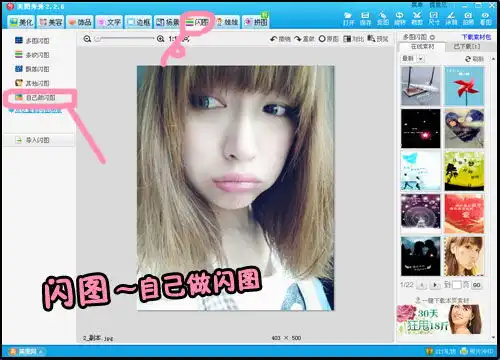Click the 下载素材包 download pack link
The height and width of the screenshot is (360, 500).
click(476, 37)
